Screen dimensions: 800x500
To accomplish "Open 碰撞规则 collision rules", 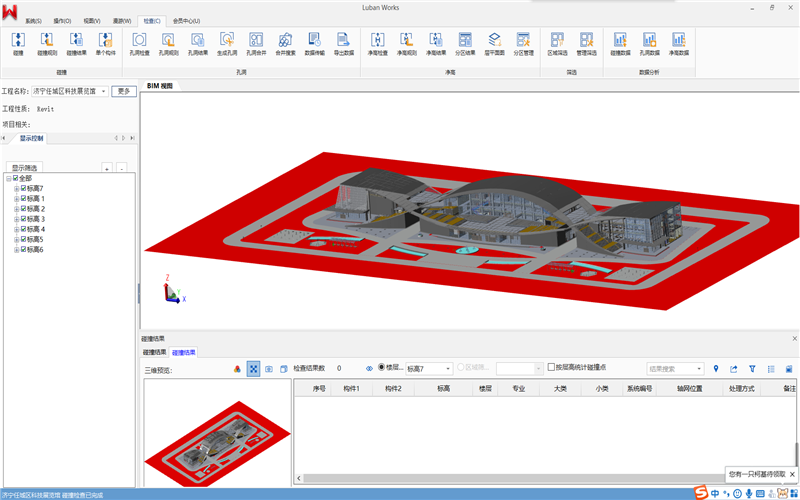I will click(x=47, y=43).
